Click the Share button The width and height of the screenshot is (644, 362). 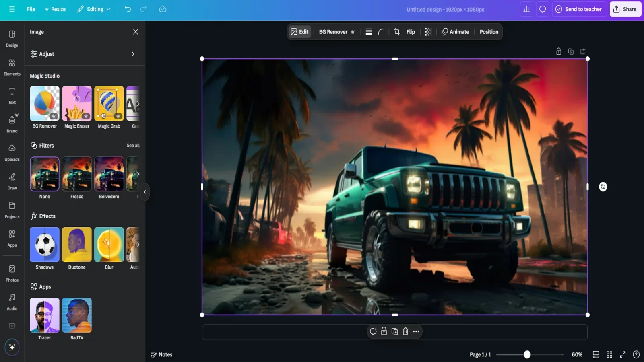(x=625, y=9)
